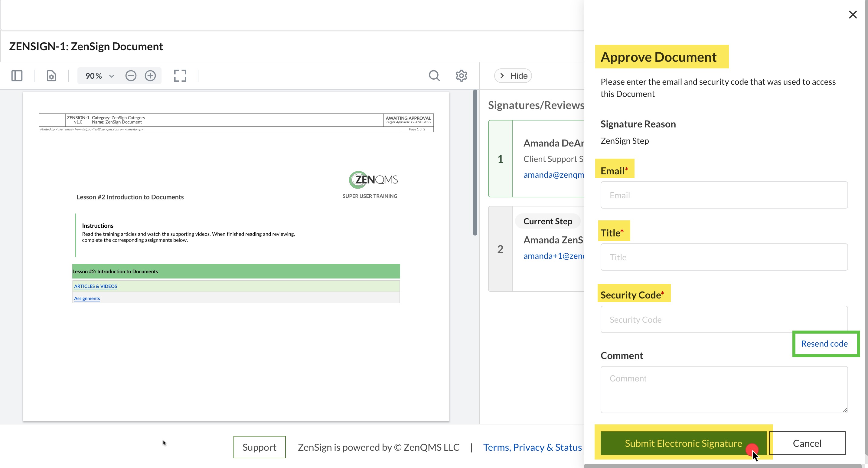The height and width of the screenshot is (468, 868).
Task: Click the Approve Document heading
Action: pyautogui.click(x=658, y=57)
